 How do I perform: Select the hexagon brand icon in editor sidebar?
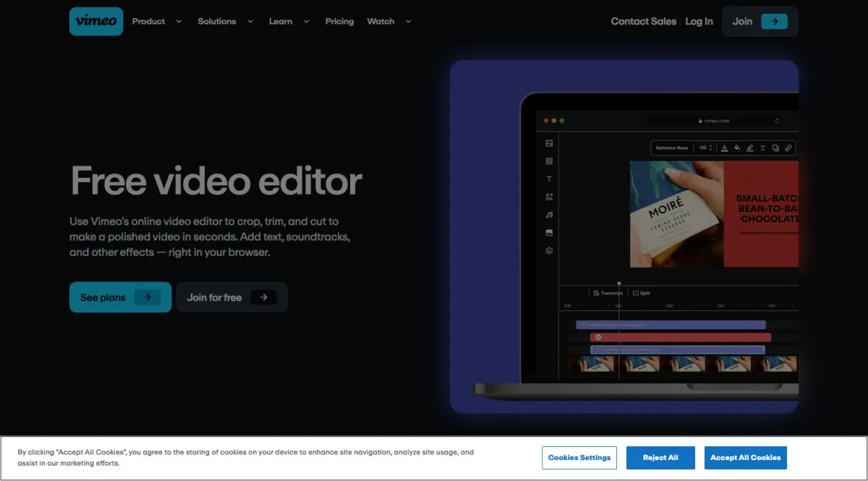point(549,251)
